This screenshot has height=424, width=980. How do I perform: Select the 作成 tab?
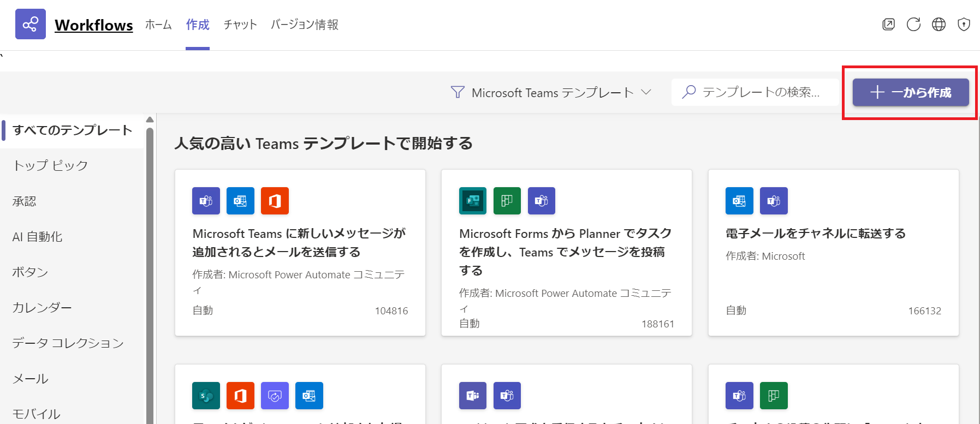click(198, 25)
